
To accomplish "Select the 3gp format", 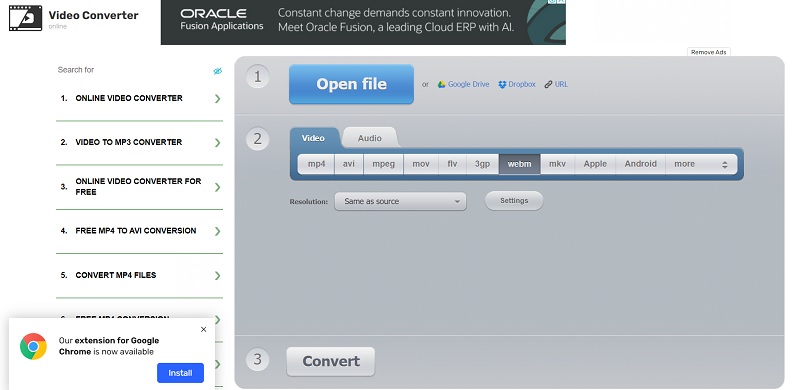I will click(x=482, y=164).
